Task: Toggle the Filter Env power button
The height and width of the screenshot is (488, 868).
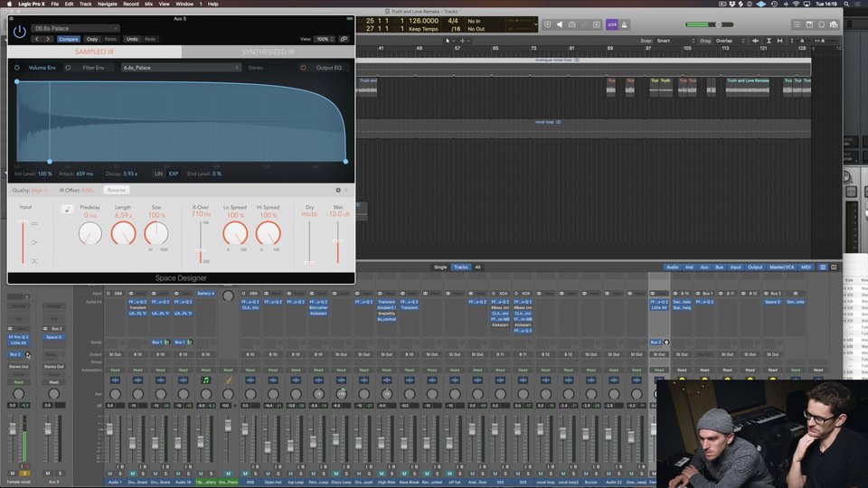Action: (x=68, y=68)
